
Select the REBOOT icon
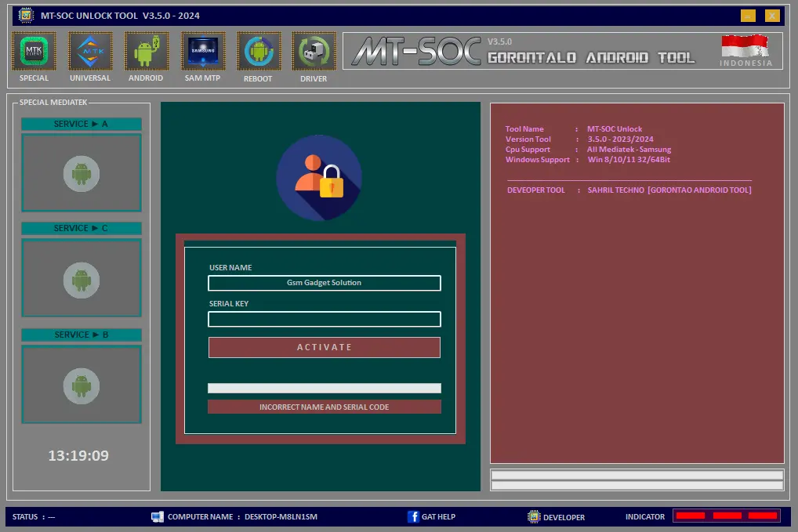259,52
